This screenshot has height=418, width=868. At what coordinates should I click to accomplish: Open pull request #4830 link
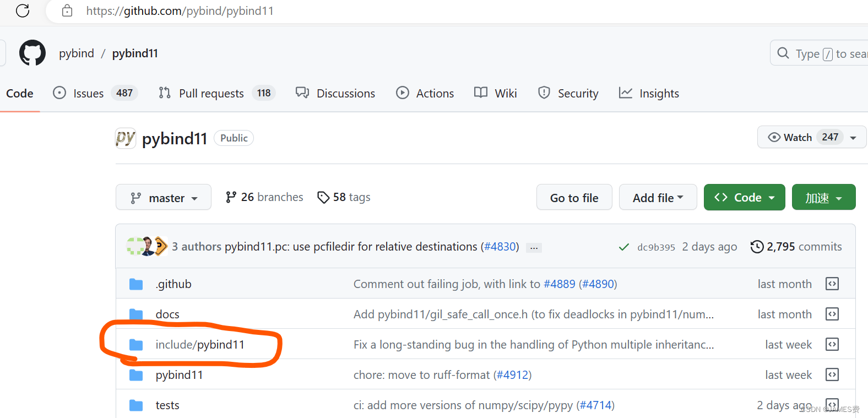click(x=500, y=247)
